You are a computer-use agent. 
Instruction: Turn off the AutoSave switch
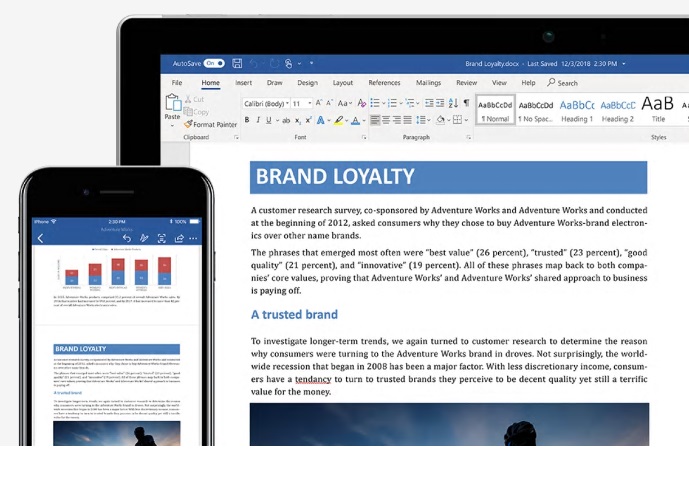[x=214, y=63]
